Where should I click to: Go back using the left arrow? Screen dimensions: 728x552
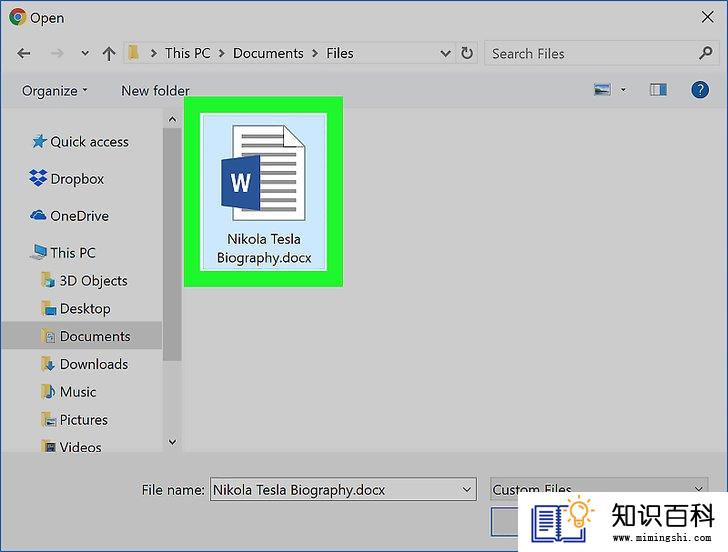24,53
